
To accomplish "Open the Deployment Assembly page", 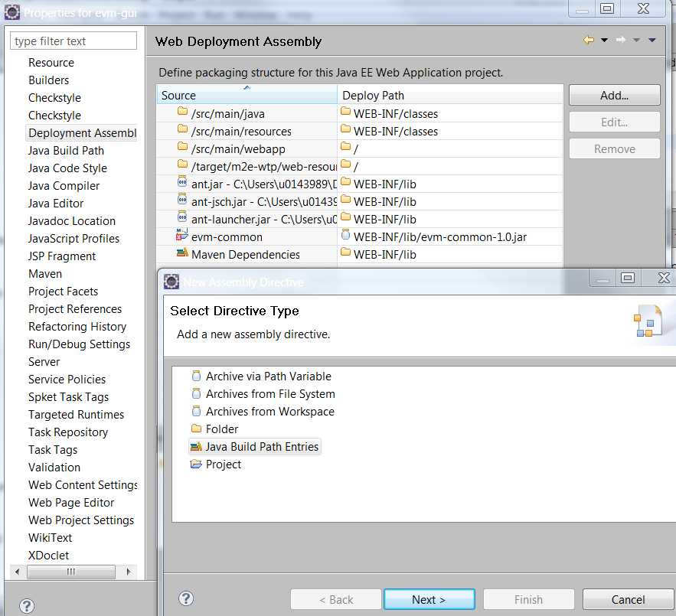I will coord(82,133).
